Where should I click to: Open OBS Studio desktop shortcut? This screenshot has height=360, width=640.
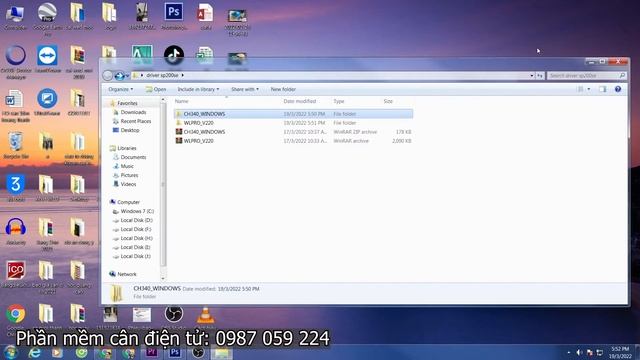pos(174,314)
